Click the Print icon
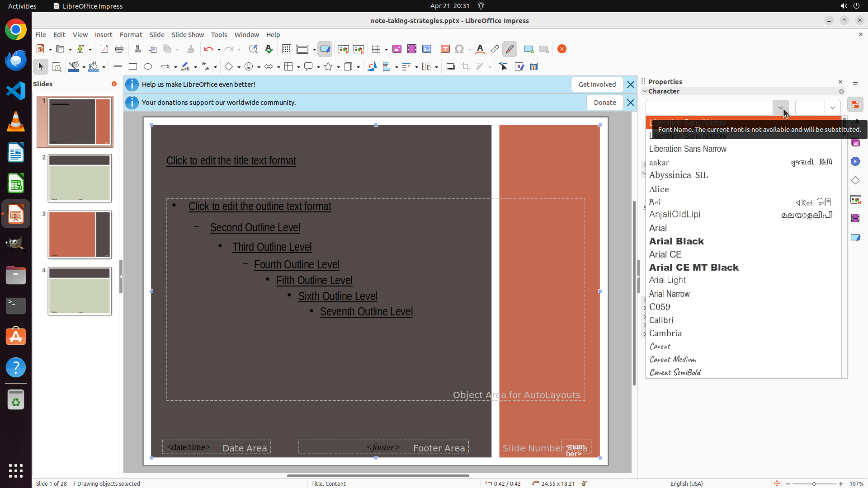Viewport: 868px width, 488px height. (119, 49)
